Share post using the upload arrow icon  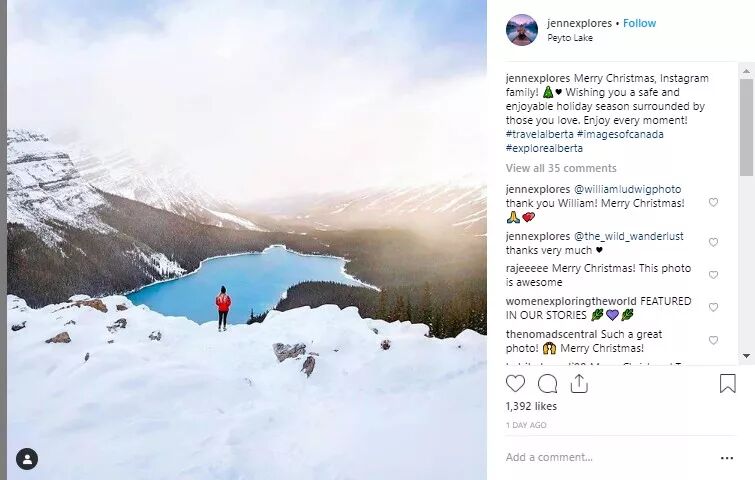click(579, 384)
